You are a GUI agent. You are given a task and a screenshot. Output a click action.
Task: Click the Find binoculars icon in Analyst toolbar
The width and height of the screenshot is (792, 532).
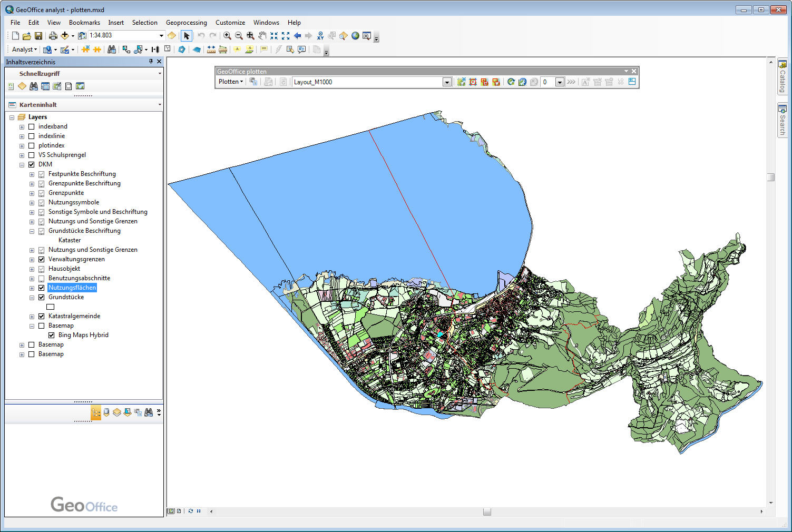click(x=112, y=50)
